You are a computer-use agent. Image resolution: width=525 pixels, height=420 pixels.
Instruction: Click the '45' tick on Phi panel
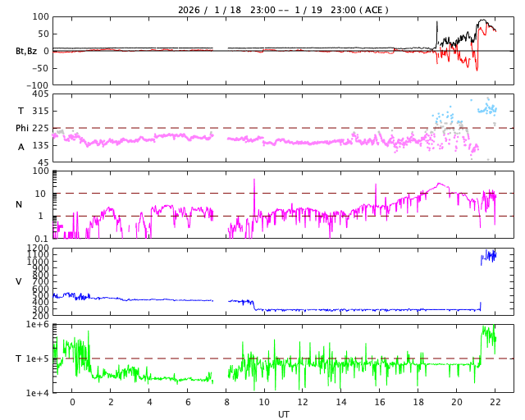tap(43, 162)
